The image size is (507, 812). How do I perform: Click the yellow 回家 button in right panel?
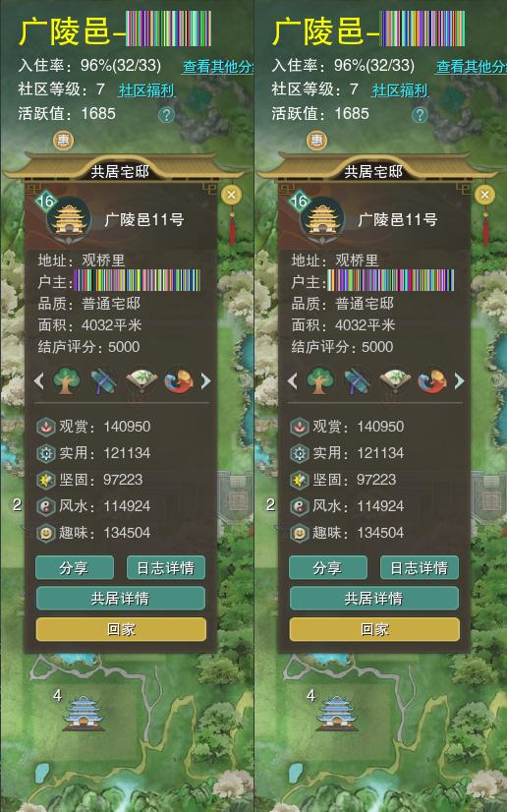pos(374,629)
